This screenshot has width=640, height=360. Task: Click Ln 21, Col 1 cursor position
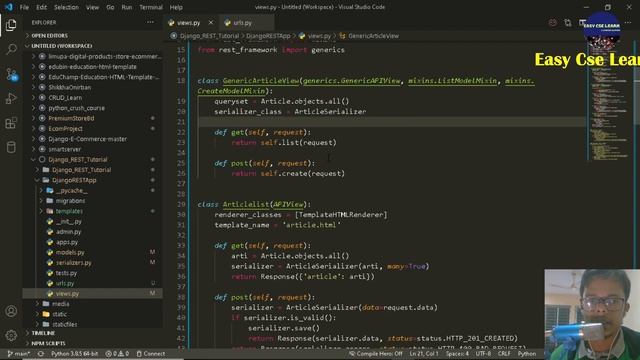tap(424, 354)
